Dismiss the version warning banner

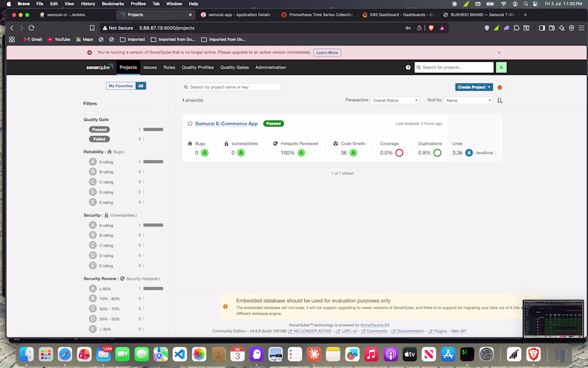[x=499, y=52]
